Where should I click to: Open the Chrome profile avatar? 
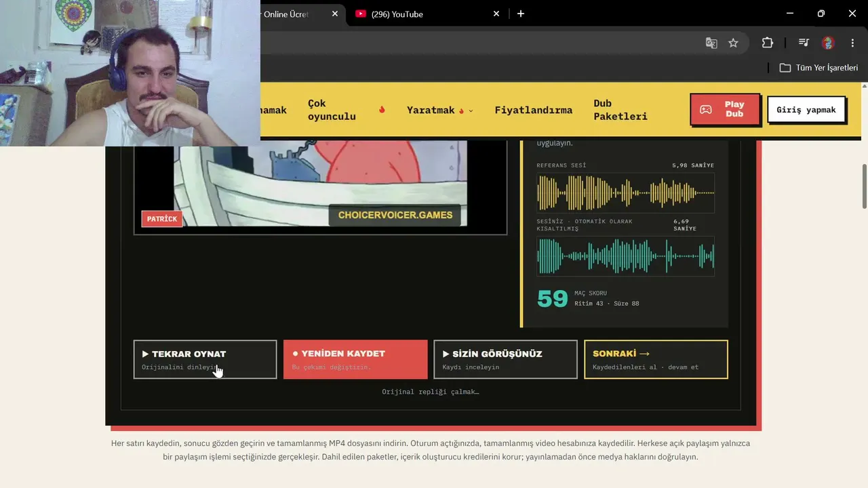pos(828,43)
